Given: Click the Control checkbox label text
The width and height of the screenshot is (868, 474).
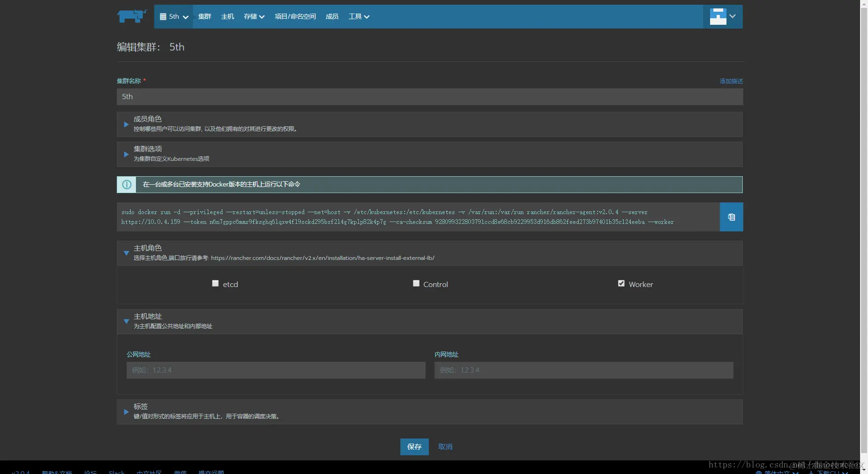Looking at the screenshot, I should (435, 284).
